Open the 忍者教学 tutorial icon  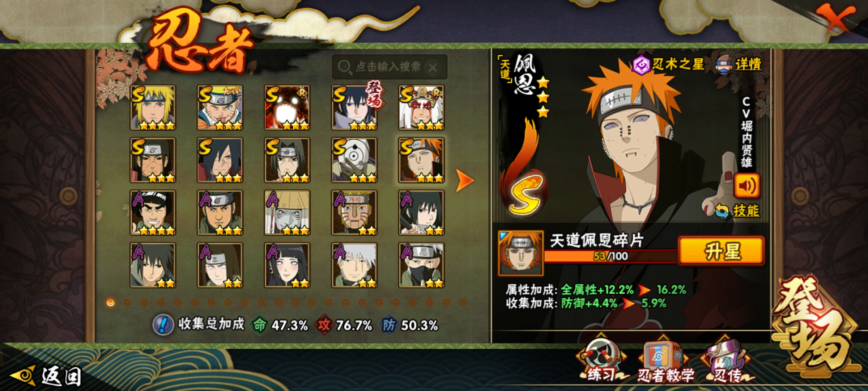pos(663,360)
